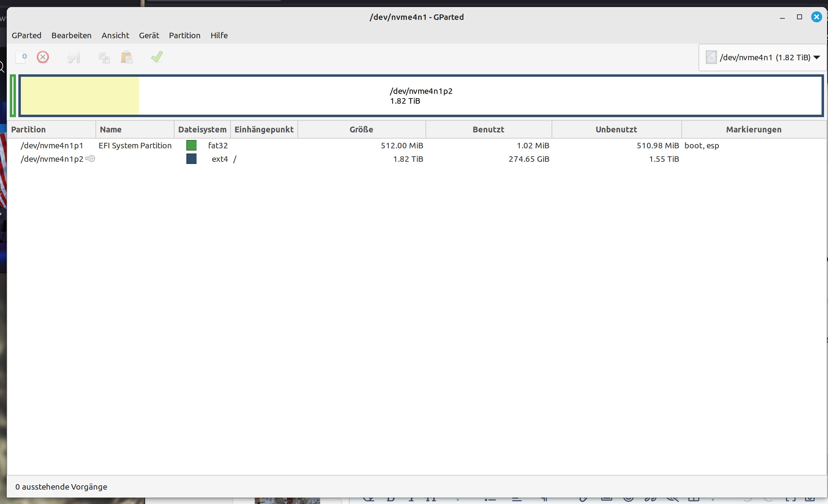Click the paste partition clipboard icon
The width and height of the screenshot is (828, 504).
click(127, 57)
